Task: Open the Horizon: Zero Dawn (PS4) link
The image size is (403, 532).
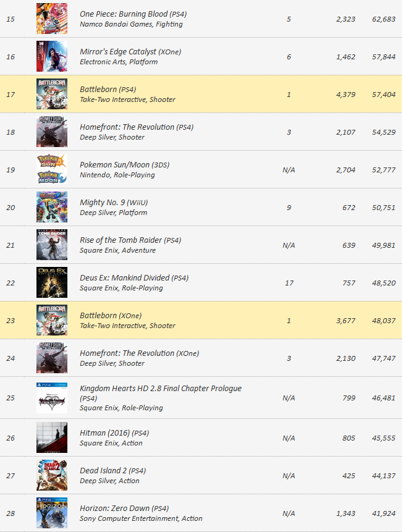Action: coord(124,509)
